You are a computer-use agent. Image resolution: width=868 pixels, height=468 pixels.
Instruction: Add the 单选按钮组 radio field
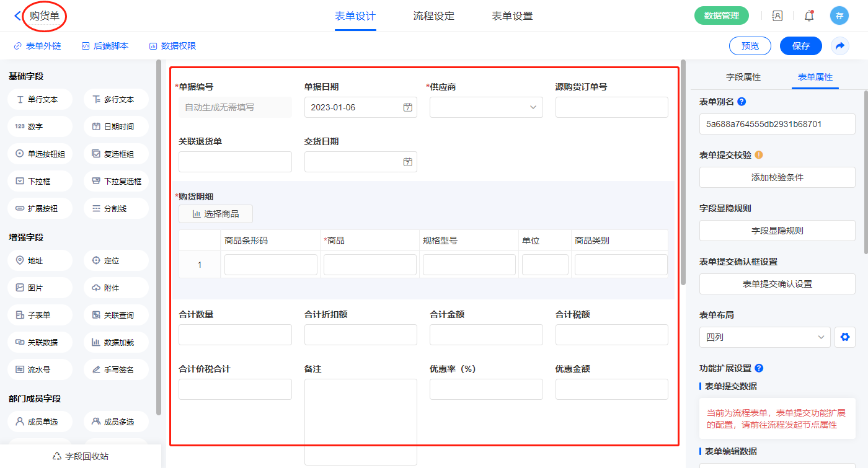pyautogui.click(x=40, y=154)
